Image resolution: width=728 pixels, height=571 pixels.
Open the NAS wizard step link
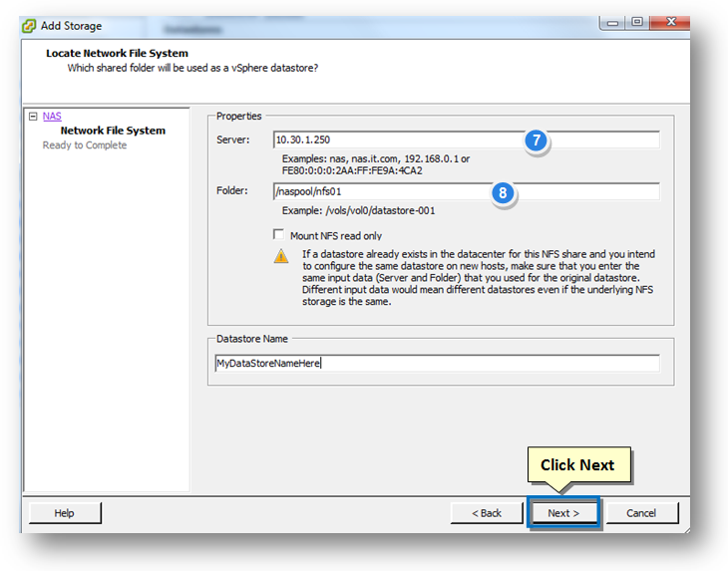point(52,116)
